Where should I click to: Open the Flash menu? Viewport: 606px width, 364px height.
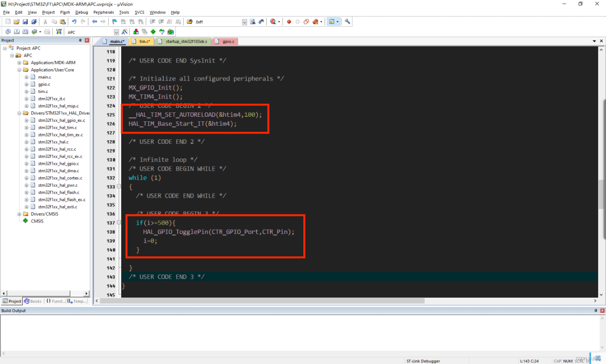65,12
